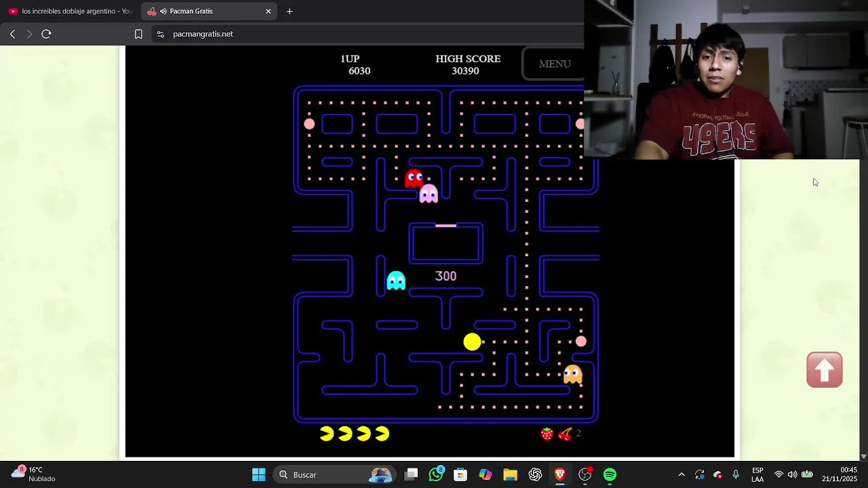
Task: Open Microsoft Store from the taskbar
Action: coord(460,474)
